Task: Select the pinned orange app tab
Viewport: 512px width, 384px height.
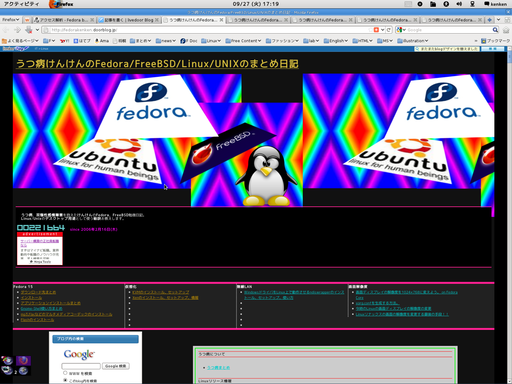Action: pyautogui.click(x=27, y=20)
